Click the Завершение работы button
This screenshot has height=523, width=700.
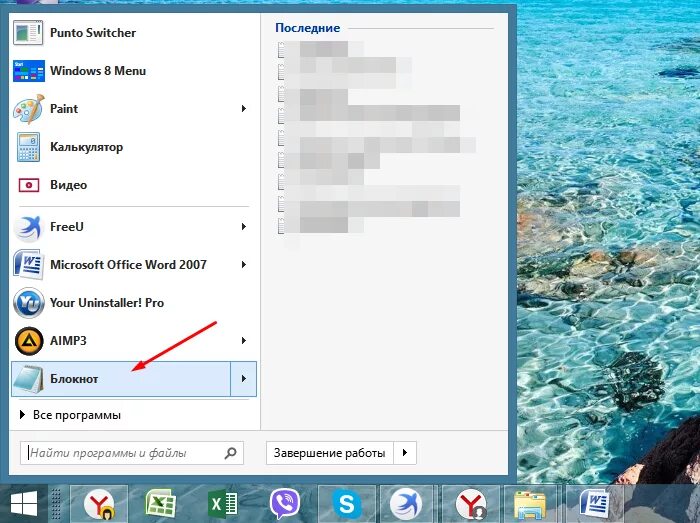click(329, 453)
